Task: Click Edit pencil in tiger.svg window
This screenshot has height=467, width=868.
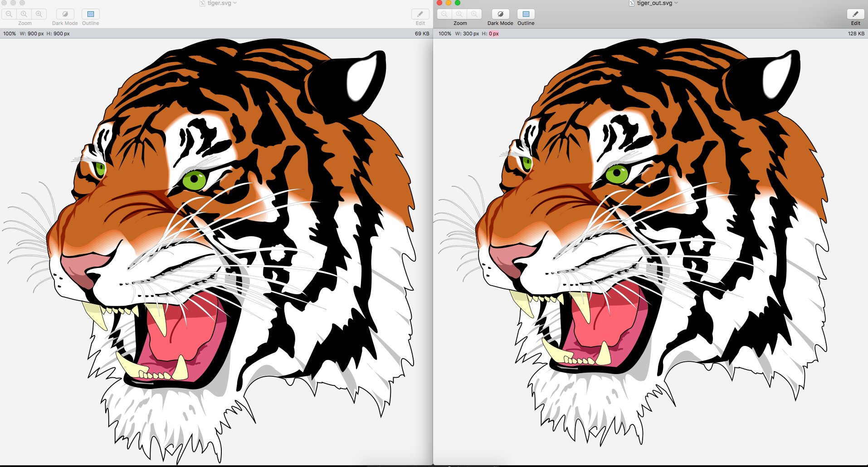Action: [x=420, y=14]
